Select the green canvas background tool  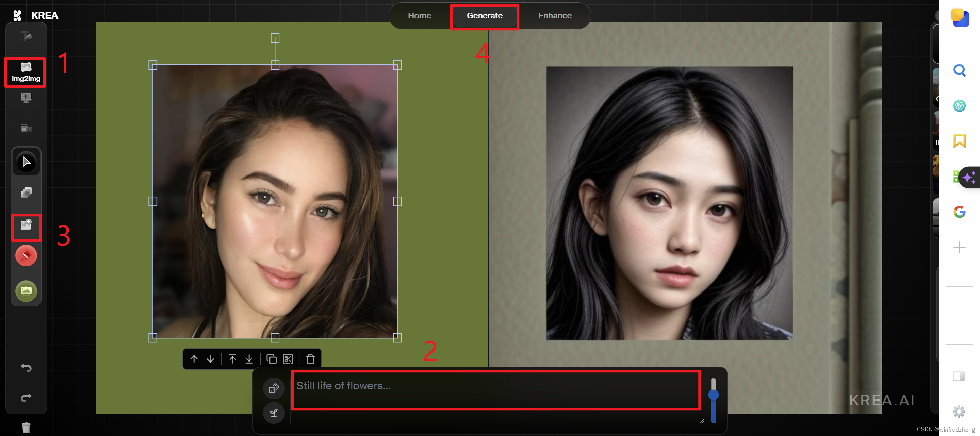click(26, 291)
